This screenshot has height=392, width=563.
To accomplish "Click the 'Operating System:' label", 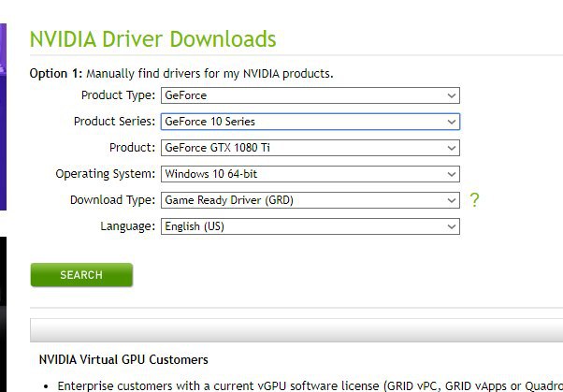I will click(105, 174).
